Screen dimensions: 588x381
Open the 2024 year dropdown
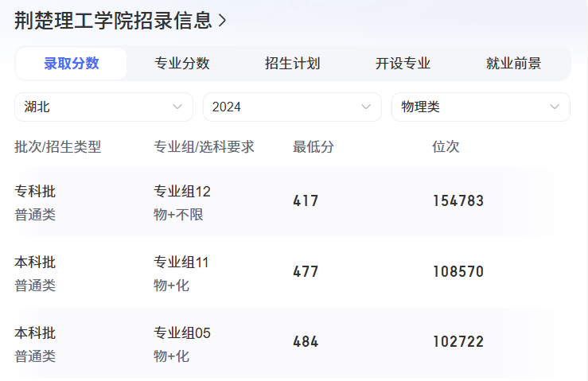(x=292, y=107)
